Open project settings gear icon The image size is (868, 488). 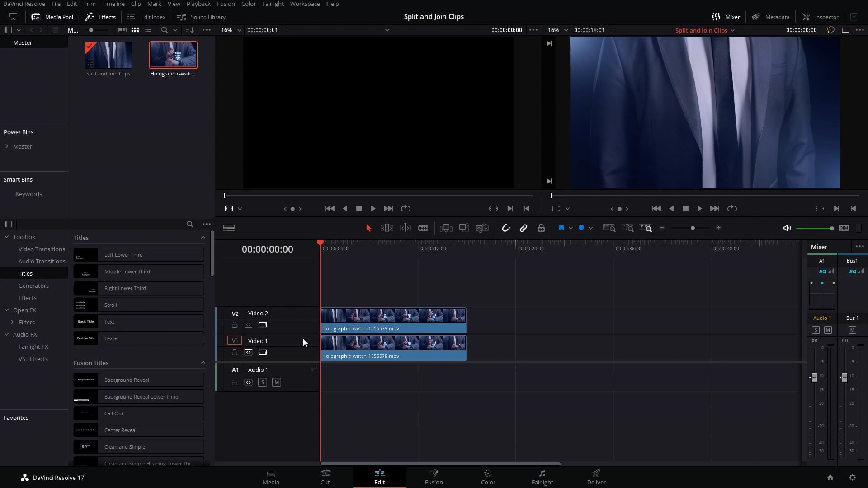click(x=852, y=478)
